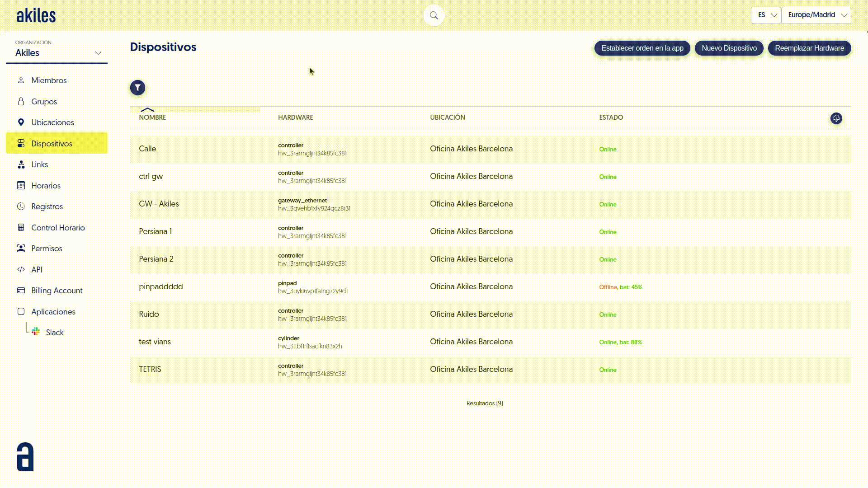
Task: Go to Miembros in sidebar
Action: coord(49,80)
